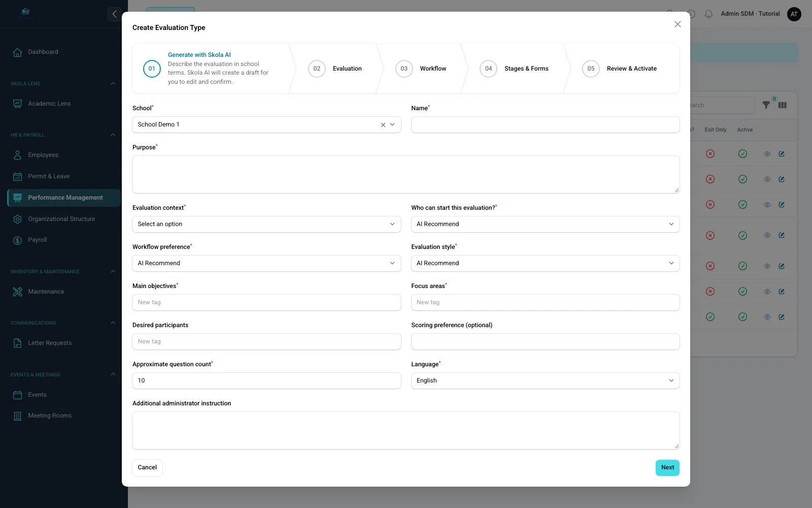The image size is (812, 508).
Task: Collapse the sidebar with the arrow button
Action: click(114, 14)
